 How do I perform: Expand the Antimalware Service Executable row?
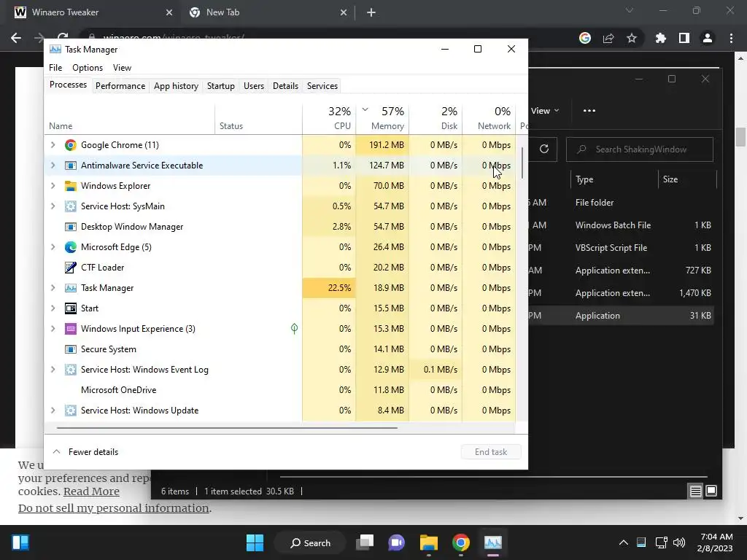coord(53,166)
